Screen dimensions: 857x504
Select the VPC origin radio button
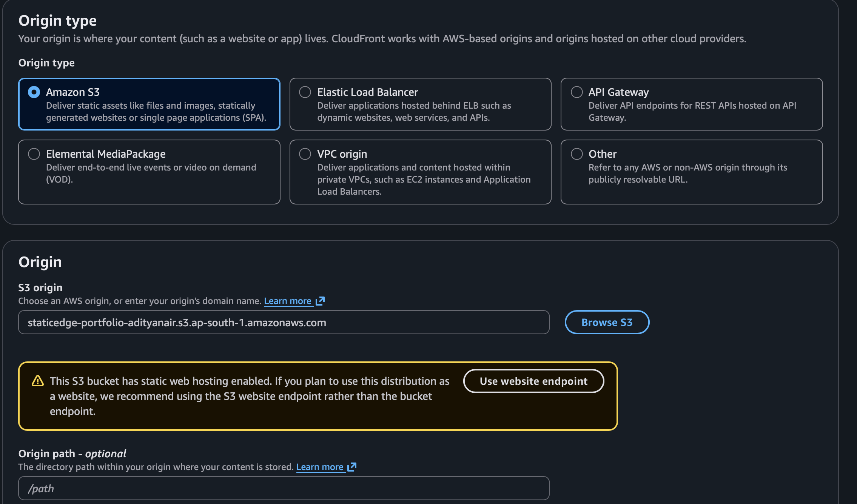(x=305, y=154)
